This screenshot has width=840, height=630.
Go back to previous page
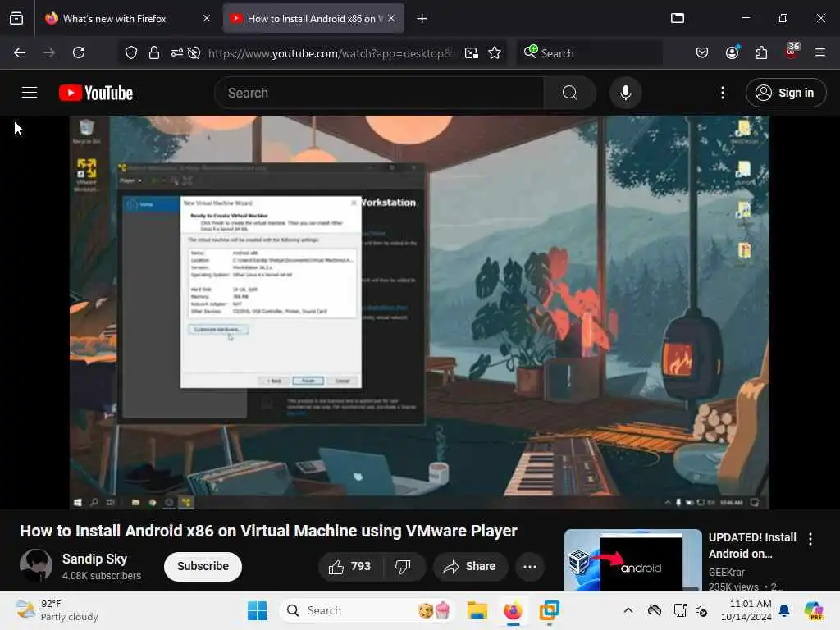[20, 52]
